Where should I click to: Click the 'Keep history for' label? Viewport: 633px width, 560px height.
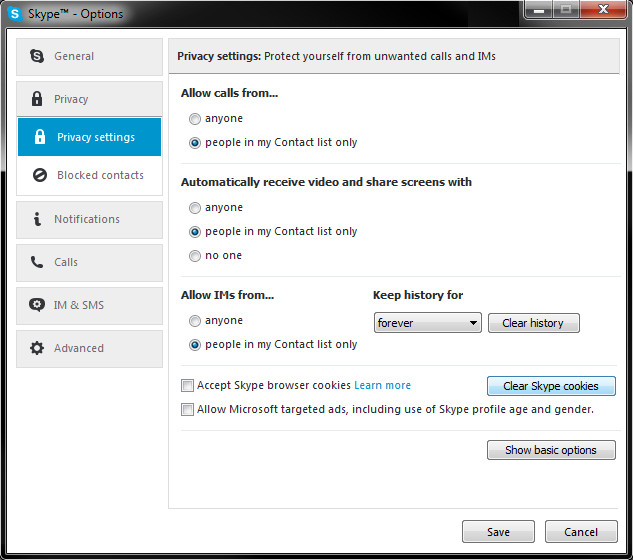(x=418, y=295)
